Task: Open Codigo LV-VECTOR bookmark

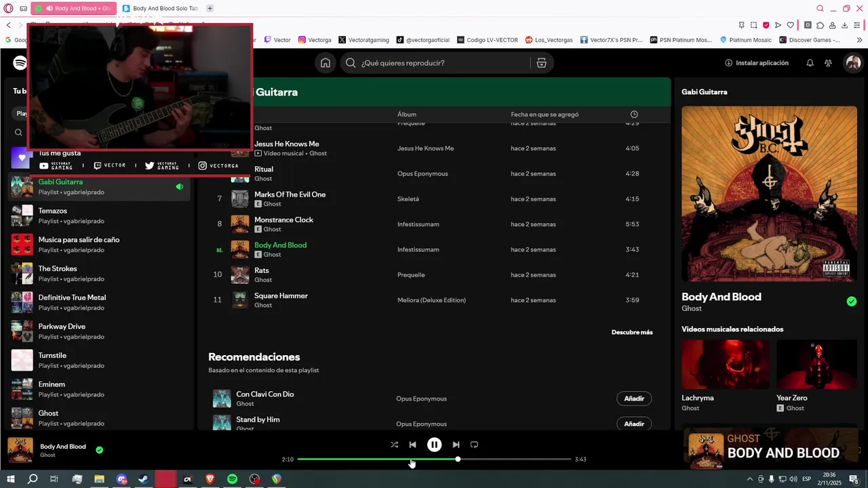Action: coord(488,40)
